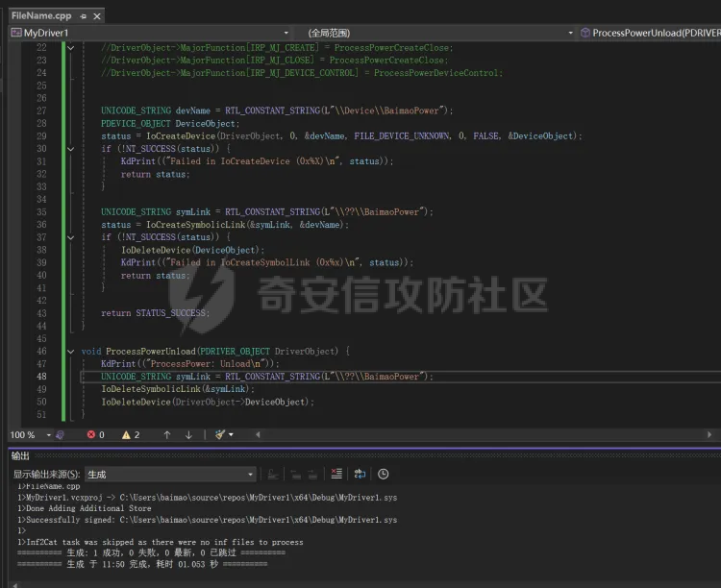Viewport: 721px width, 588px height.
Task: Click the ProcessPowerUnload function cube icon
Action: [x=584, y=33]
